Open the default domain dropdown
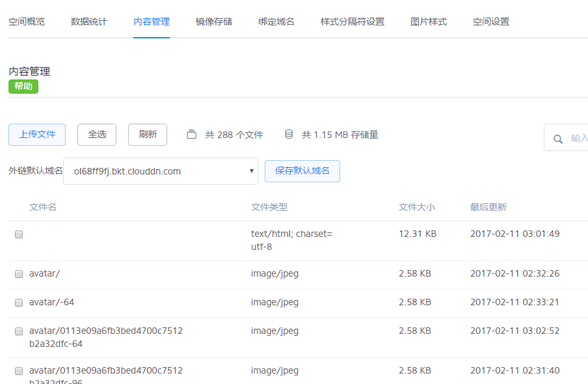 (161, 171)
